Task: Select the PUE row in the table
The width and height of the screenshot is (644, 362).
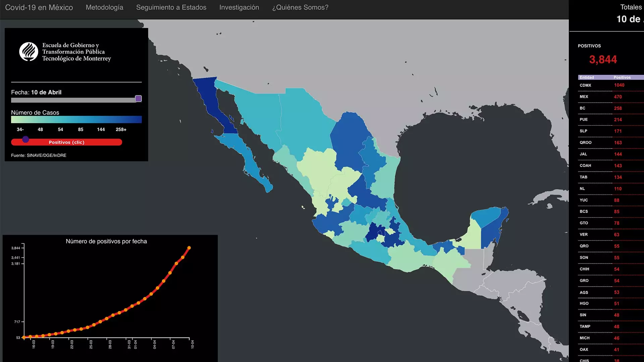Action: point(611,120)
